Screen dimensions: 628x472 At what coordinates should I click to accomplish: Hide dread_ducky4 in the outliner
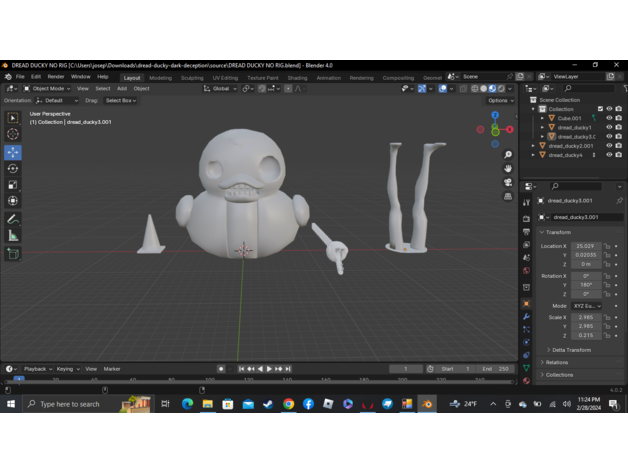click(x=609, y=155)
